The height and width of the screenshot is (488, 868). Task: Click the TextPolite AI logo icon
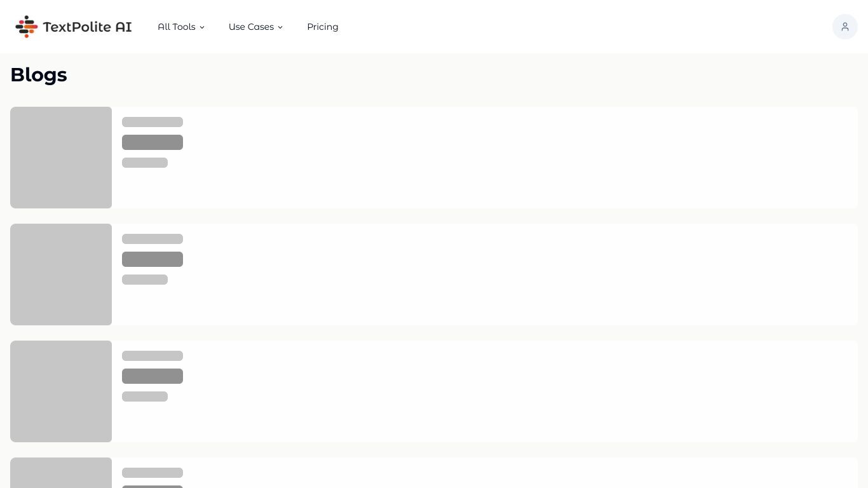click(27, 27)
